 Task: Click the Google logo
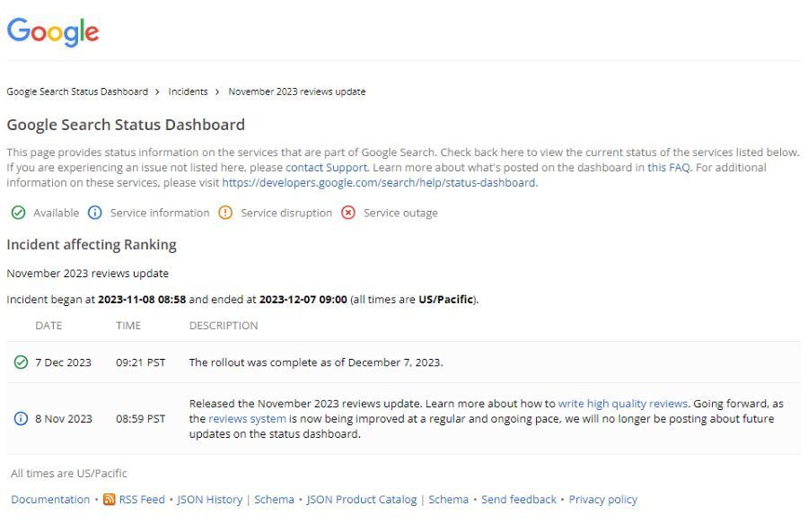click(x=53, y=32)
